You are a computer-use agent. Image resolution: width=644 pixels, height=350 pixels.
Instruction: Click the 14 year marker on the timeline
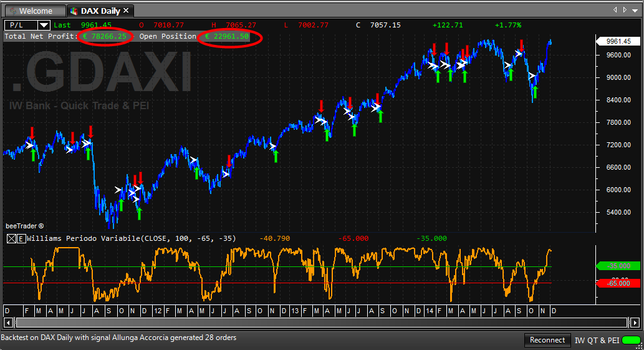point(430,311)
